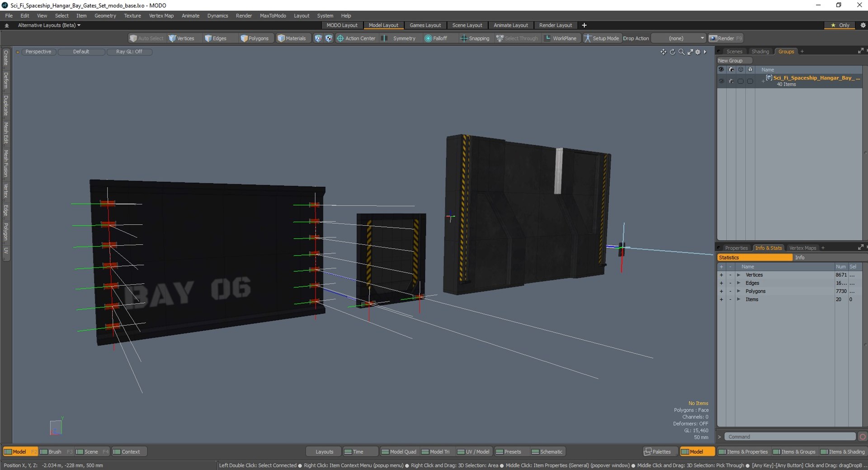Open Alternative Layouts (Beta) dropdown

[49, 25]
